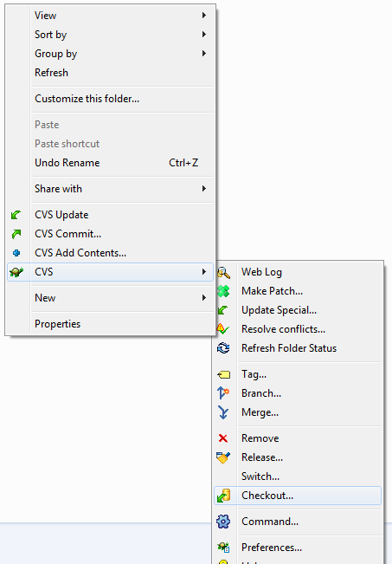The image size is (392, 564).
Task: Click the magnifier Web Log icon
Action: [x=223, y=272]
